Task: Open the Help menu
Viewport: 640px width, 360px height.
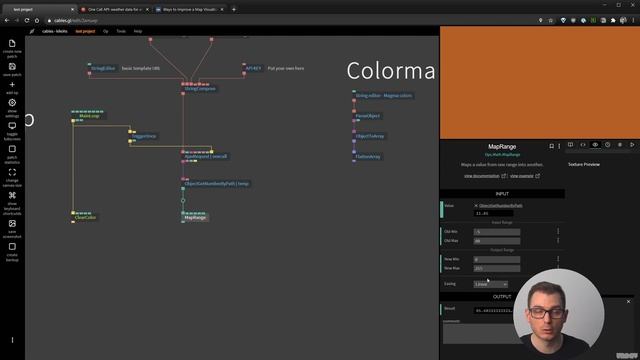Action: 138,31
